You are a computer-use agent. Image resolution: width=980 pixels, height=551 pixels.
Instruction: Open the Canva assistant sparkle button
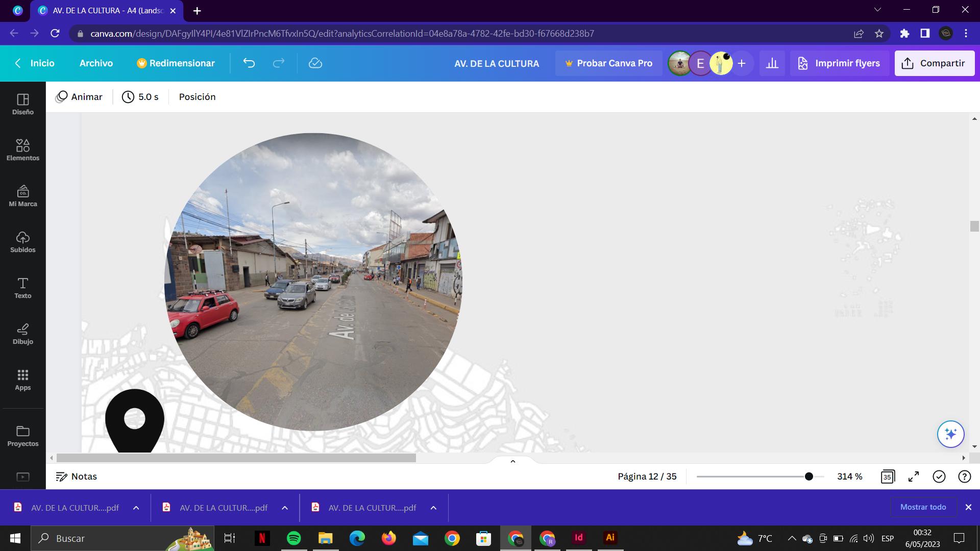(x=950, y=434)
